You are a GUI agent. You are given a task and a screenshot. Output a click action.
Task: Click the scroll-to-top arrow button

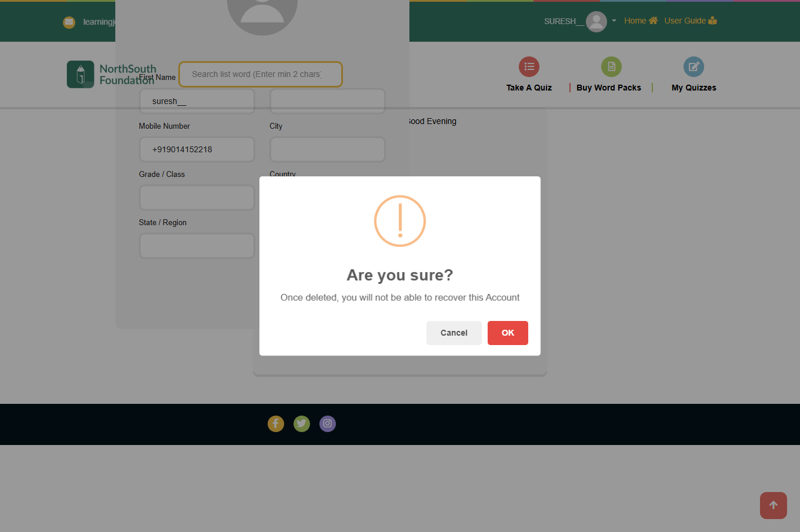point(773,506)
